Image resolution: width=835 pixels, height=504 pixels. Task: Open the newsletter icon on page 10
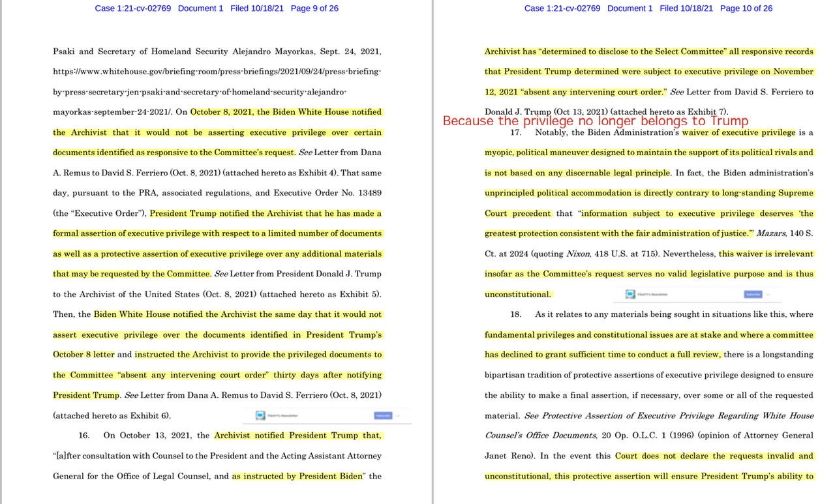(630, 294)
